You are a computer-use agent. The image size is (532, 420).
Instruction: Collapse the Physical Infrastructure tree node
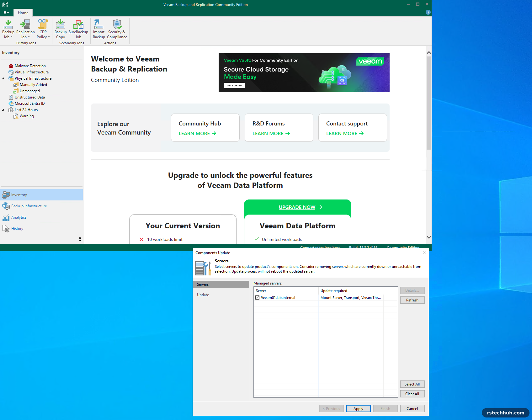tap(3, 78)
